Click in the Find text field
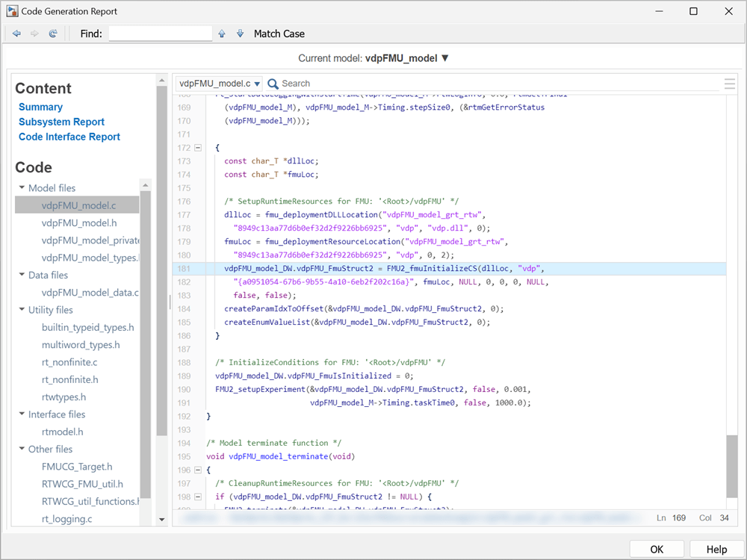Screen dimensions: 747x560 click(160, 34)
